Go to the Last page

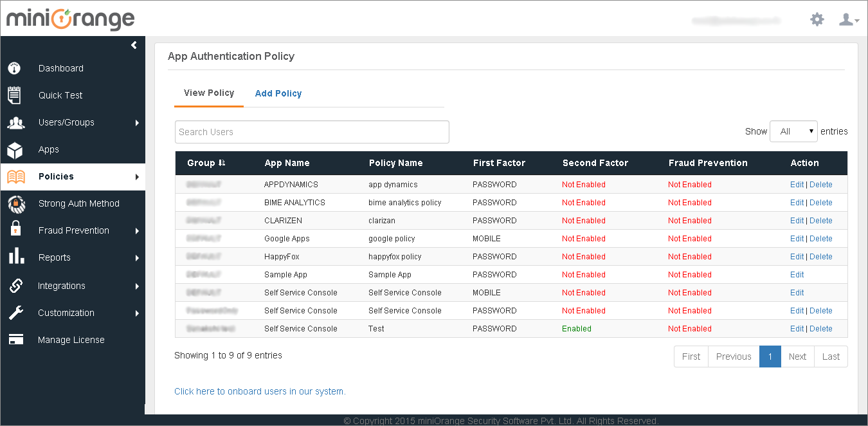point(831,357)
